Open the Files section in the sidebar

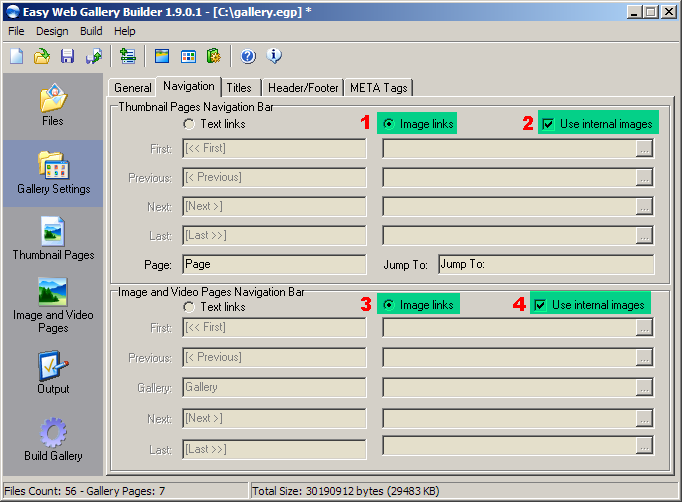point(53,106)
